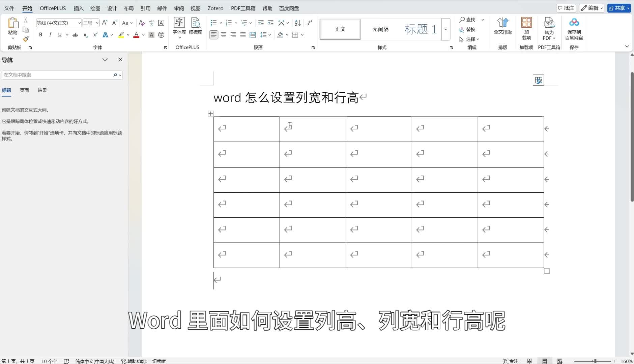This screenshot has width=634, height=364.
Task: Apply the 无间隔 (No Spacing) style
Action: point(380,29)
